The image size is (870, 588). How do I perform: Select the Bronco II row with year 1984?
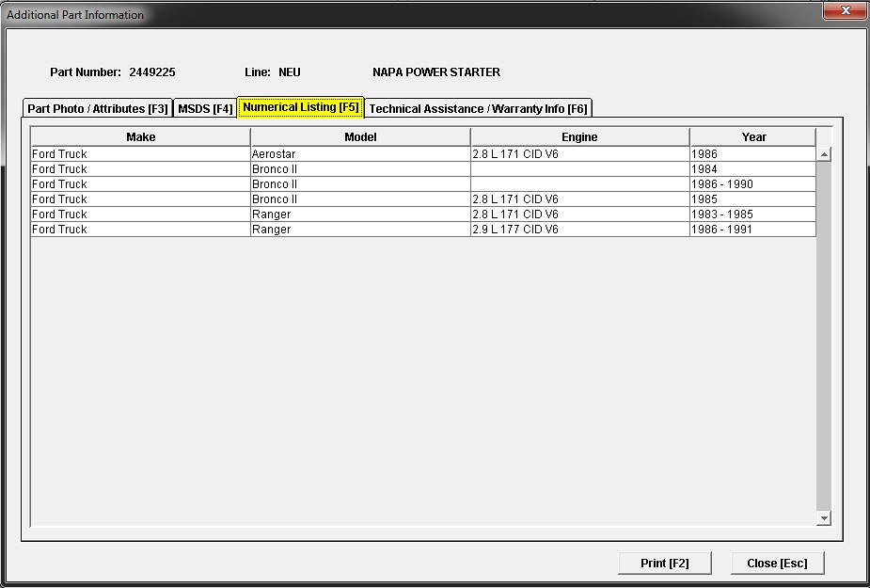point(423,168)
